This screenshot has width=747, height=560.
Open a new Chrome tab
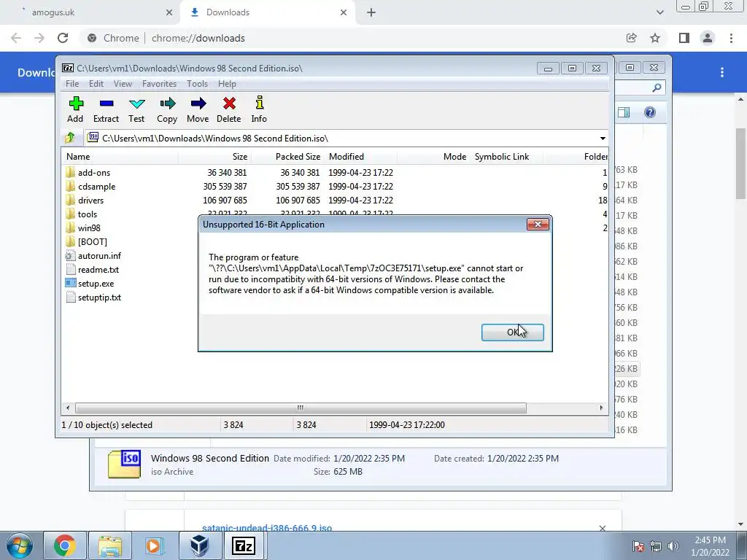tap(371, 12)
